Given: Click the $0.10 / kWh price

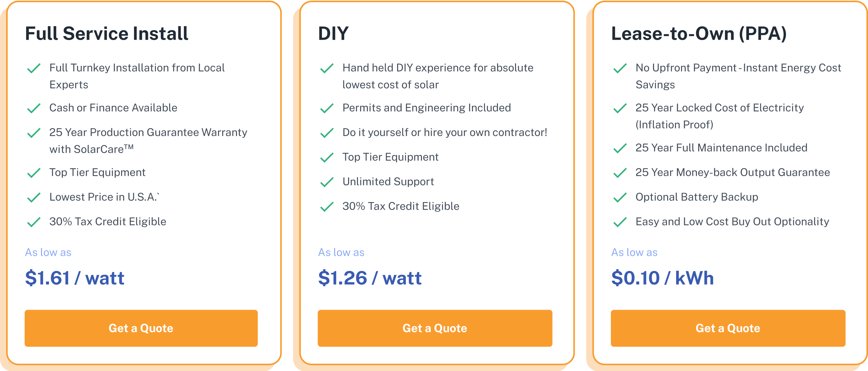Looking at the screenshot, I should tap(663, 278).
